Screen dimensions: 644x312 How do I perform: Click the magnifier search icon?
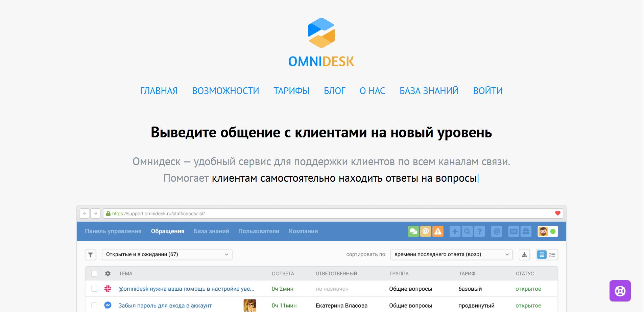point(467,231)
